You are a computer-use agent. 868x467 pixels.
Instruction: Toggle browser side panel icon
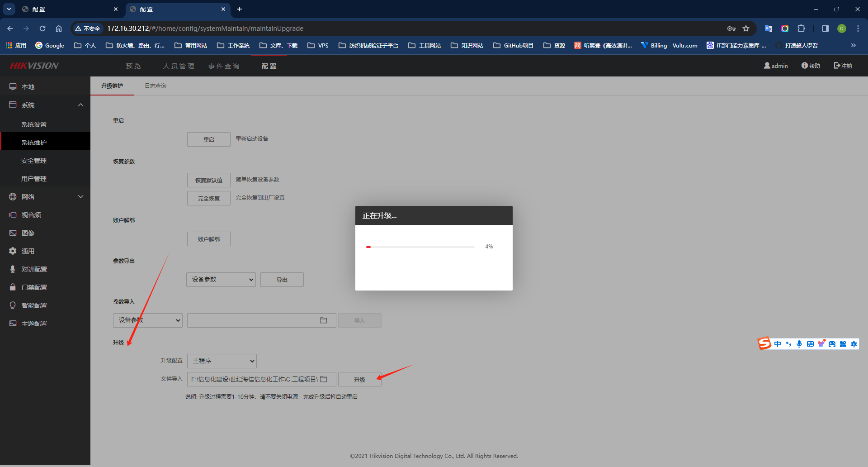click(826, 29)
